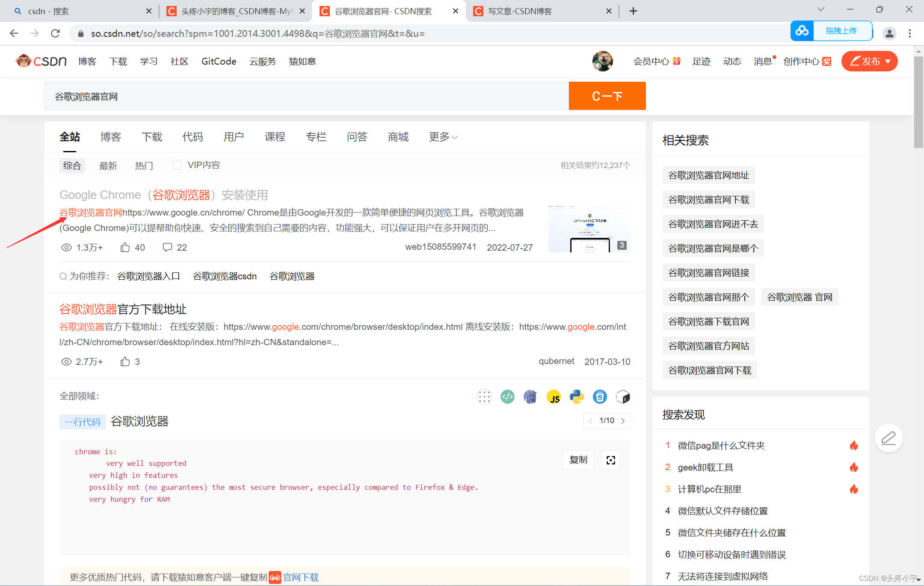This screenshot has height=586, width=924.
Task: Click the dotted grid all-domains icon
Action: click(484, 397)
